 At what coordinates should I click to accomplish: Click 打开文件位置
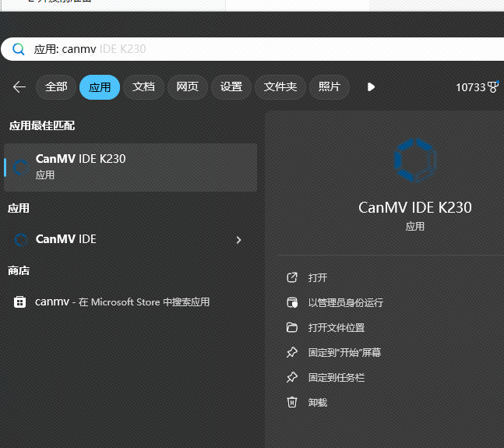click(337, 327)
